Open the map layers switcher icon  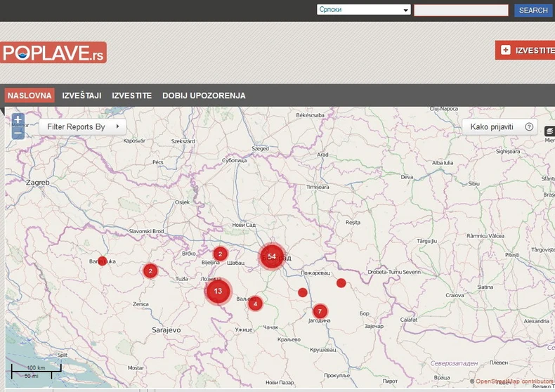[549, 131]
